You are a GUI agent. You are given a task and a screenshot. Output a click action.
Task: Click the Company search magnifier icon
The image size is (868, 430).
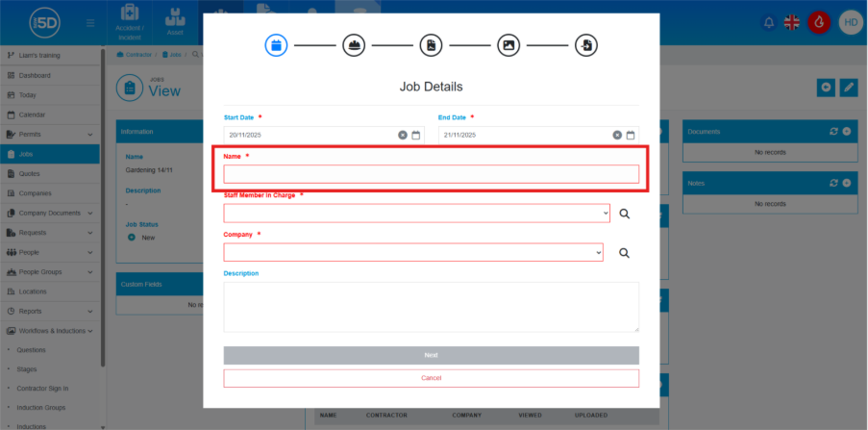tap(624, 252)
